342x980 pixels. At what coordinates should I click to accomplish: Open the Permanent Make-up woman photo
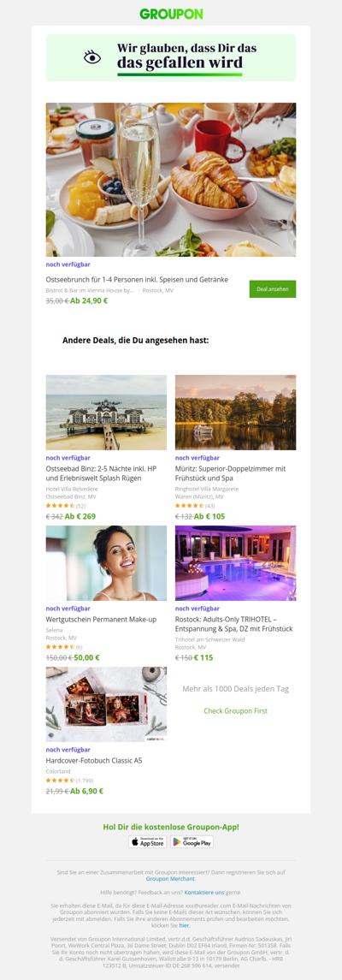pos(106,563)
